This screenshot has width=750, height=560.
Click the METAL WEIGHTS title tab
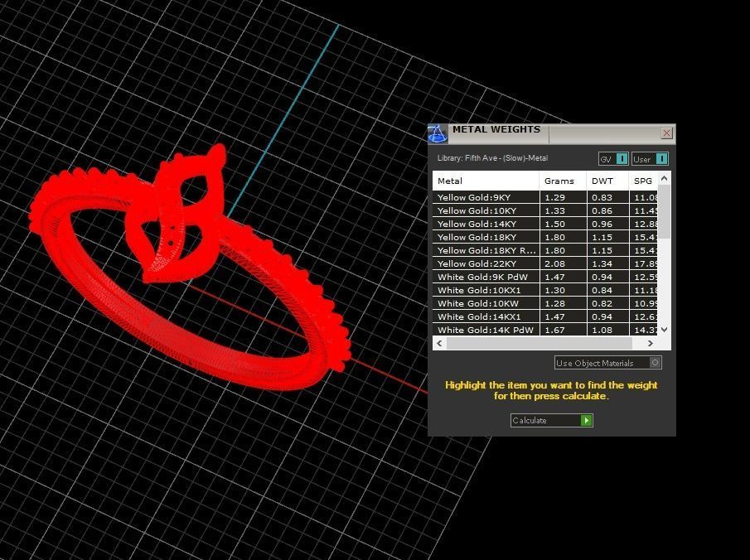[x=496, y=129]
